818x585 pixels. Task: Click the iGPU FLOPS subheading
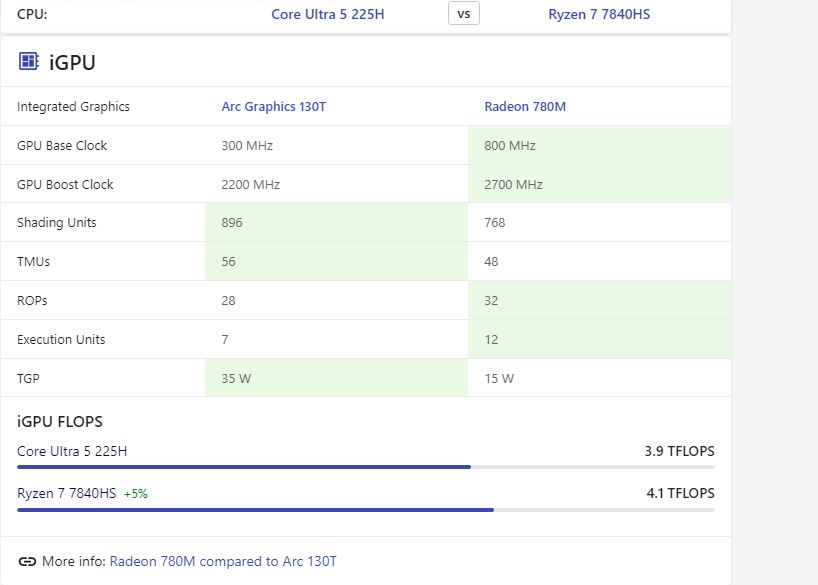(60, 422)
